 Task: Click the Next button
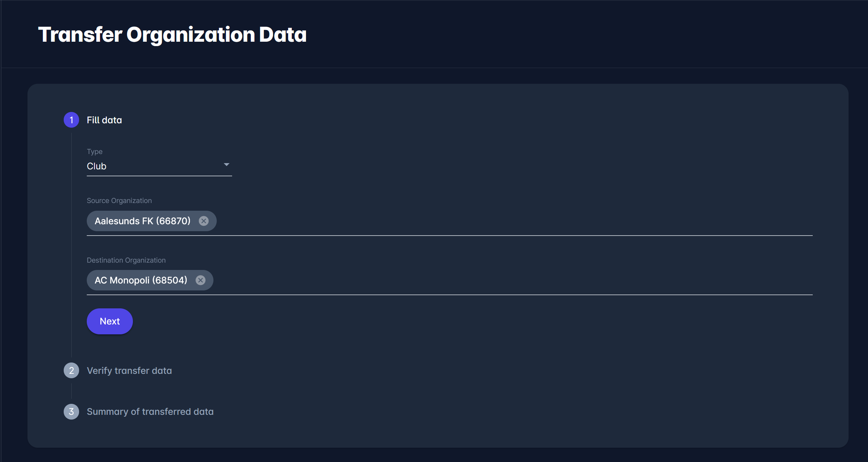click(109, 321)
